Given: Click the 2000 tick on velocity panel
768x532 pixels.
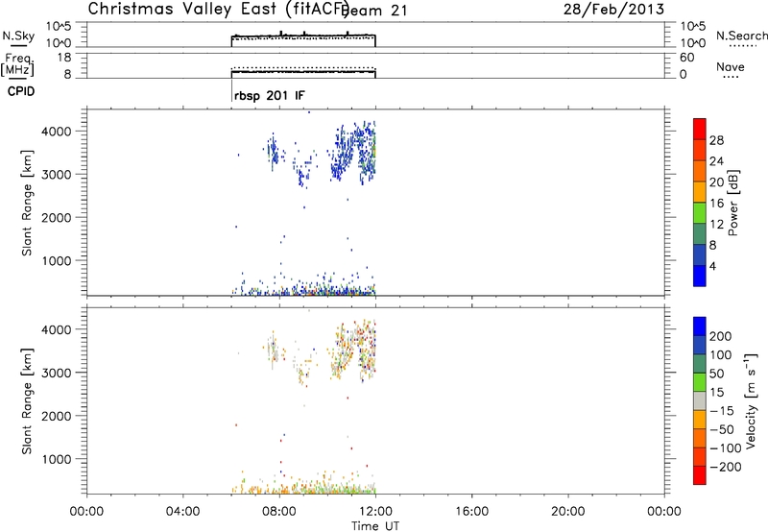Looking at the screenshot, I should [56, 416].
